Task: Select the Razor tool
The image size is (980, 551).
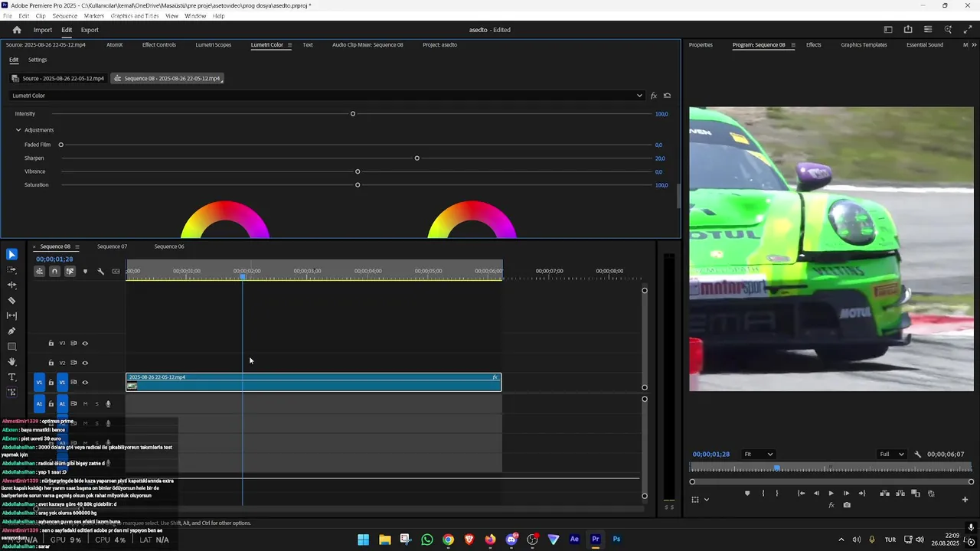Action: [x=11, y=300]
